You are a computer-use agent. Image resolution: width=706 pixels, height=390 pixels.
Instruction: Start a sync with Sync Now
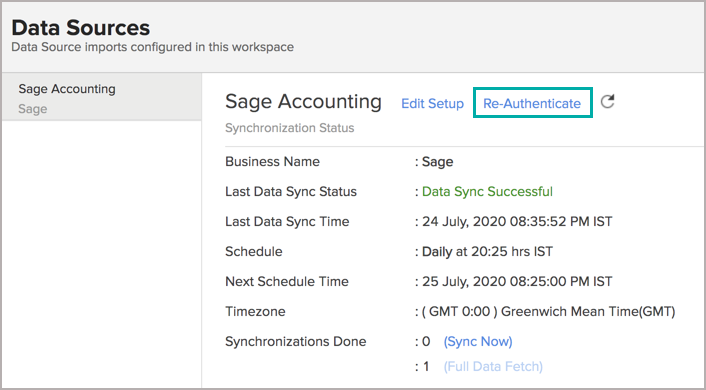(x=478, y=342)
